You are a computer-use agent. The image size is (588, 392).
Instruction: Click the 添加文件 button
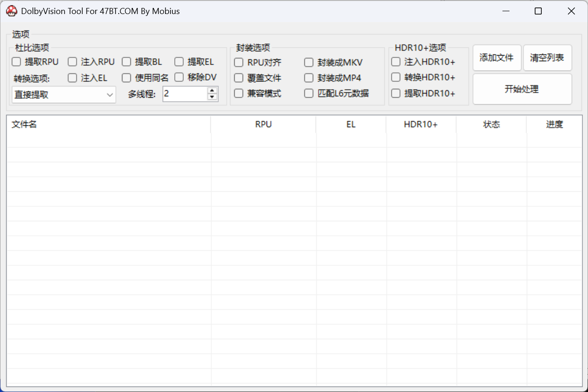click(496, 58)
